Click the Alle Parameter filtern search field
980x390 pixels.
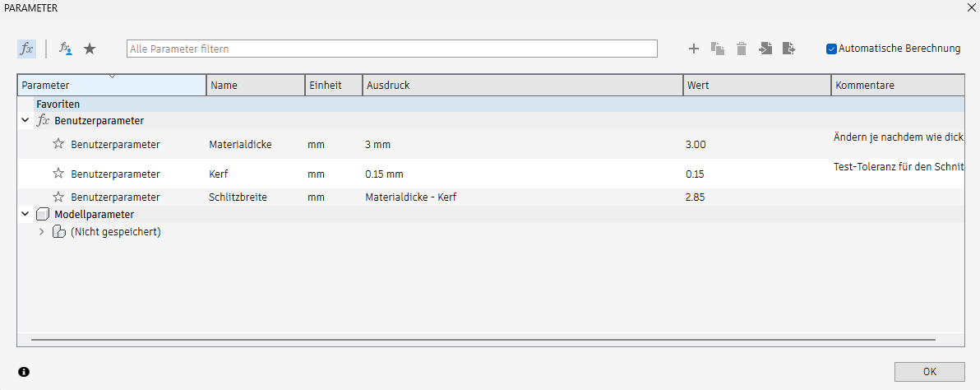point(391,49)
